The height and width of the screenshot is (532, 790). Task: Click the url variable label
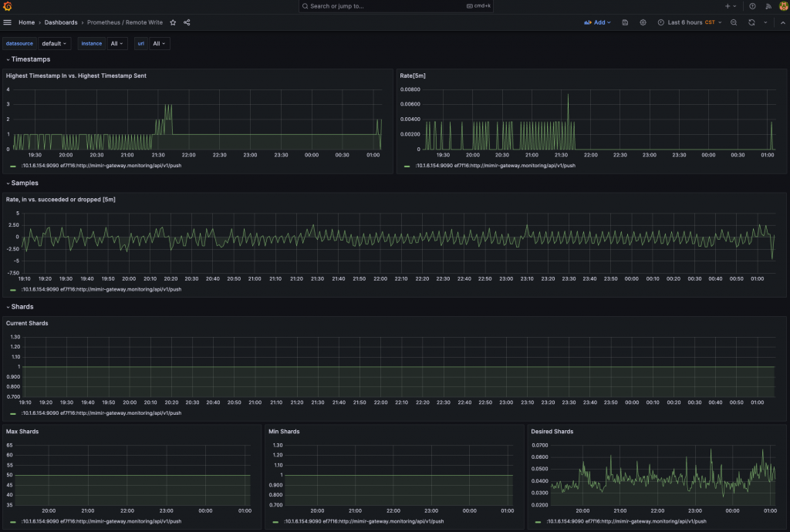click(141, 43)
